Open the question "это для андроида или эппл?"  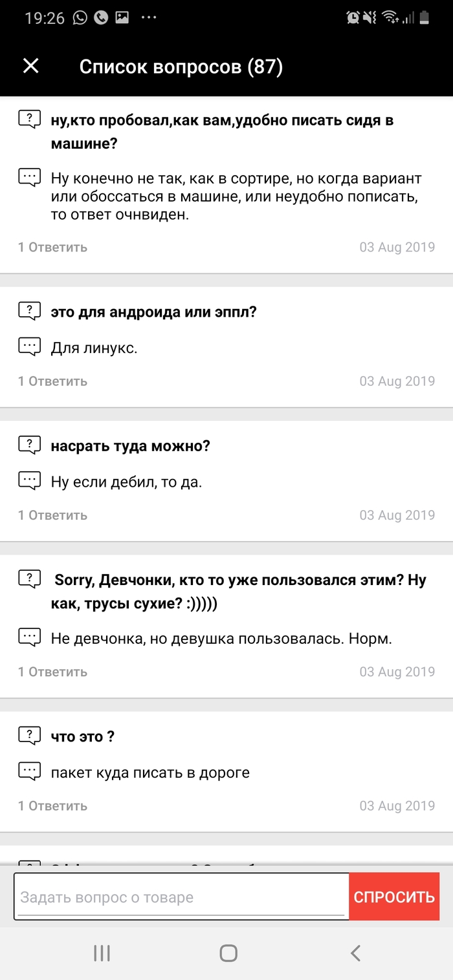coord(154,312)
